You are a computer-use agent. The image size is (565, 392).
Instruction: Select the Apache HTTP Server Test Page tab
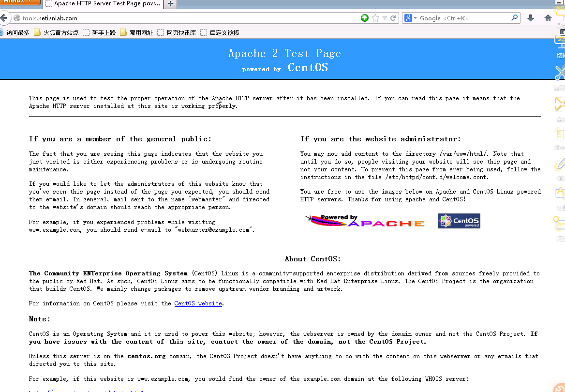pos(103,3)
